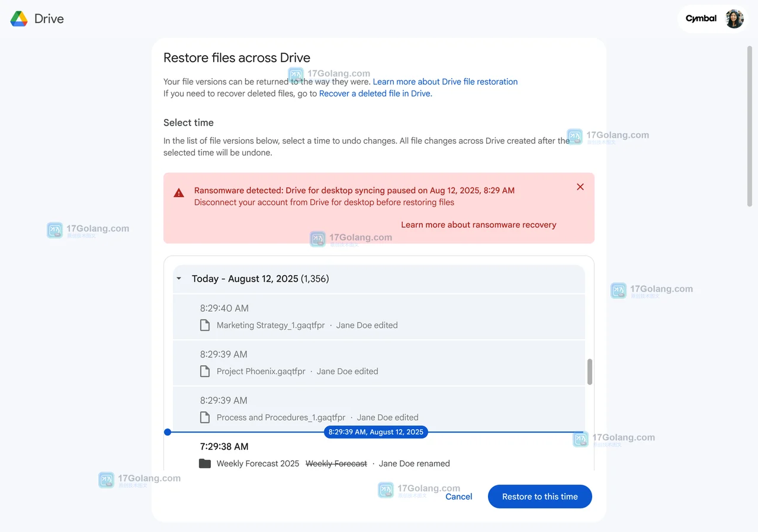Click Weekly Forecast 2025 folder name
The height and width of the screenshot is (532, 758).
[258, 463]
